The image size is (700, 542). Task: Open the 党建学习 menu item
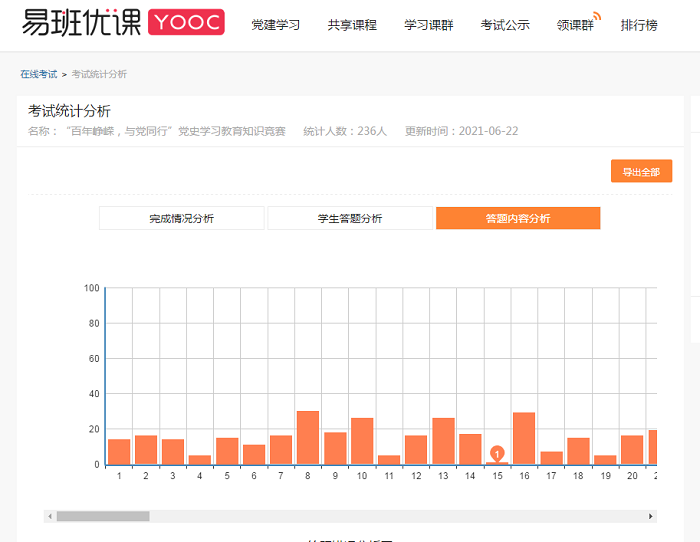click(275, 25)
